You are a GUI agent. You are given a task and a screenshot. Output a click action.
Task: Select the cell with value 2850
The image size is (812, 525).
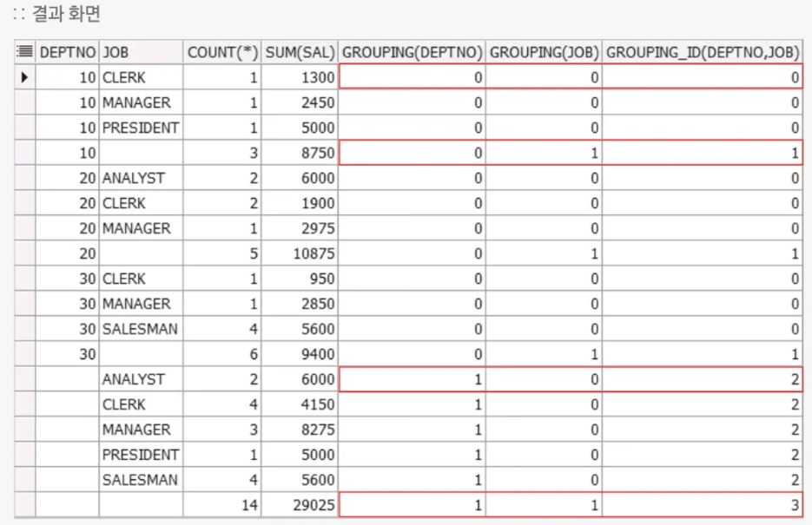point(300,304)
